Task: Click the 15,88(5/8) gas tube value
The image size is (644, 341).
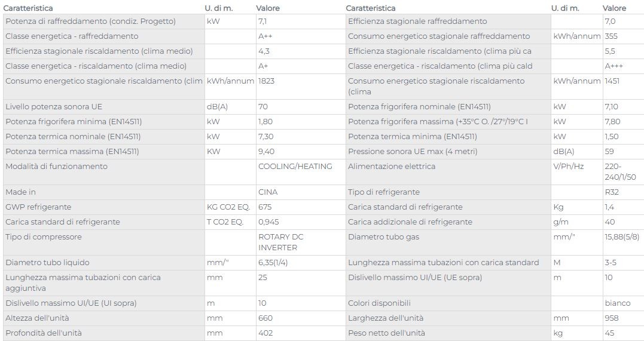Action: pos(622,236)
